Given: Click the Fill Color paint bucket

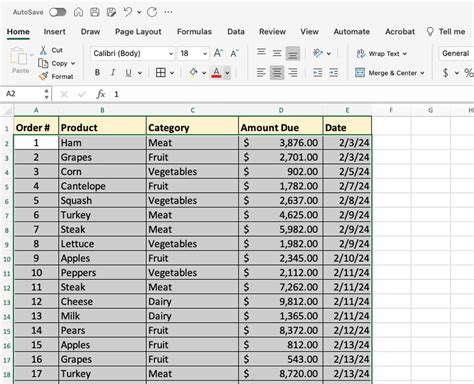Looking at the screenshot, I should (193, 72).
